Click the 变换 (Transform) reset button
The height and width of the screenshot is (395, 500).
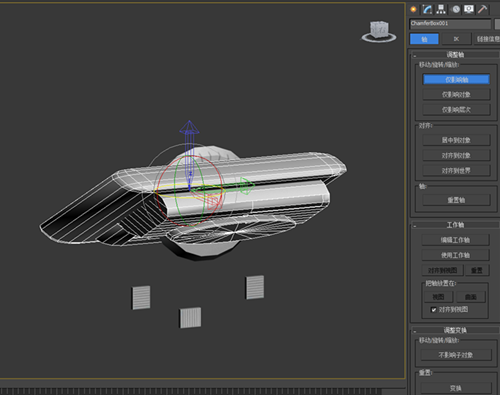click(456, 388)
